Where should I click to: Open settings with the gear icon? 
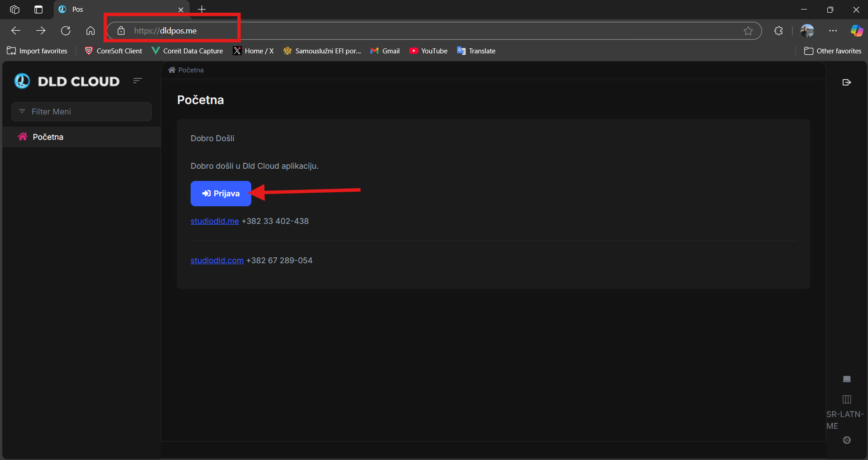(847, 440)
